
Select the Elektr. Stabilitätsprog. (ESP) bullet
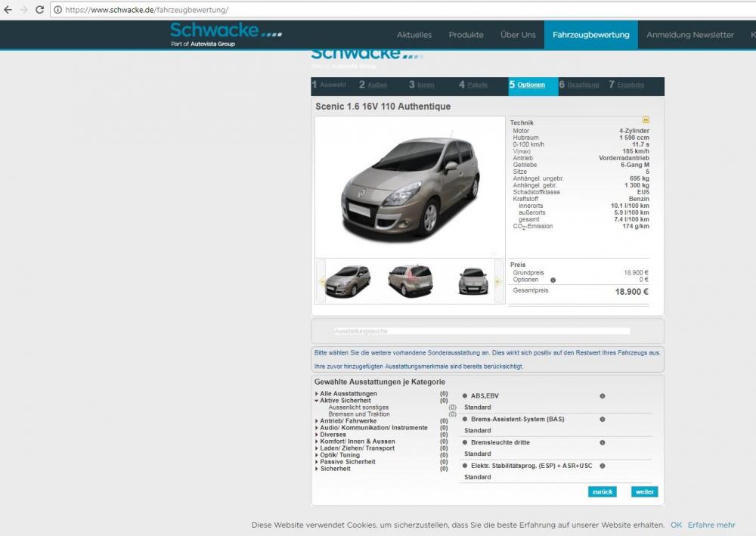(465, 466)
